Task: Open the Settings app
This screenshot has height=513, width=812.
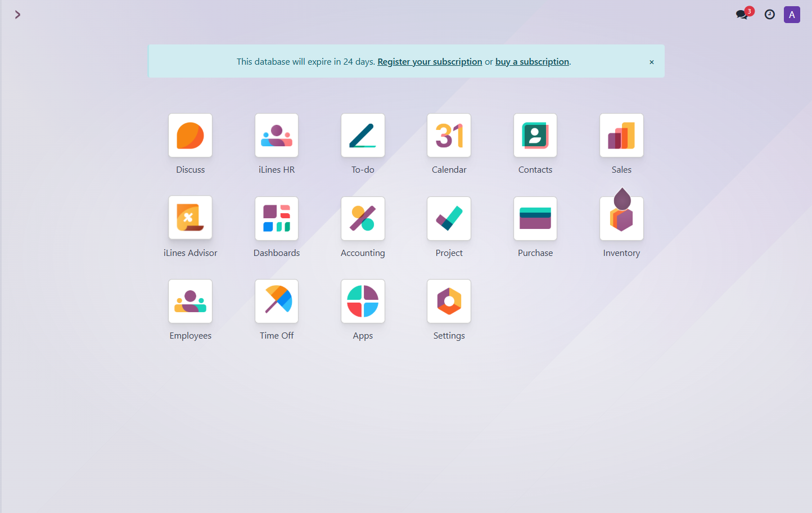Action: [449, 301]
